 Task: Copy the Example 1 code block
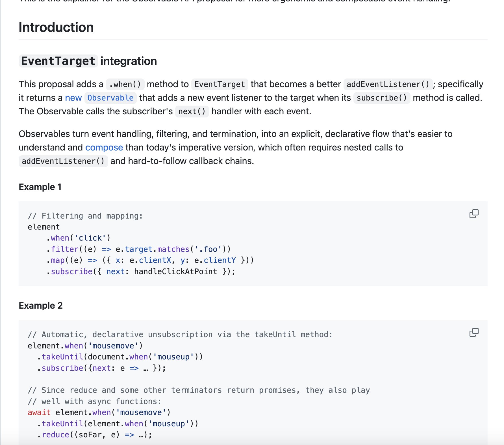click(x=474, y=214)
